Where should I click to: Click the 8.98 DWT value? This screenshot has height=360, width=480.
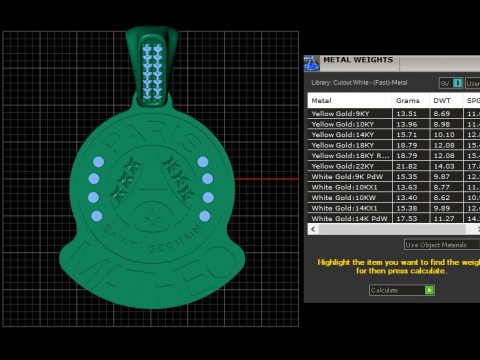click(442, 124)
